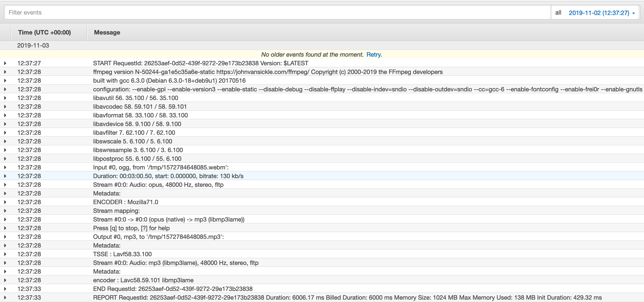The height and width of the screenshot is (302, 644).
Task: Expand the Stream mapping log entry
Action: coord(5,211)
